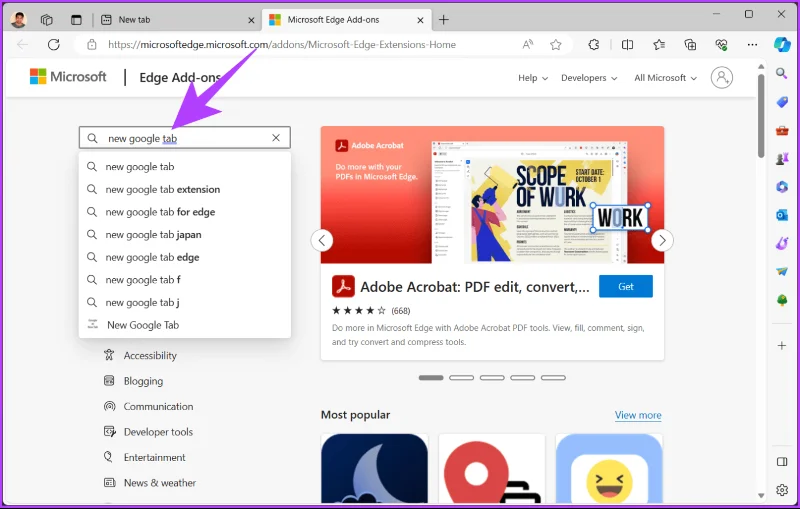Viewport: 800px width, 509px height.
Task: Open the sidebar Outlook icon
Action: click(782, 215)
